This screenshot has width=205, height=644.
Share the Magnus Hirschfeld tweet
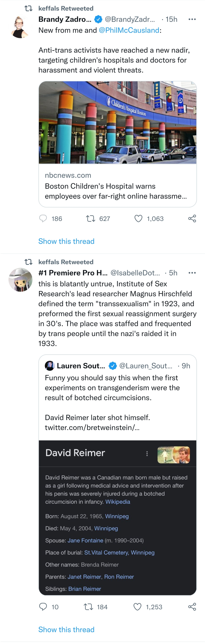[x=192, y=607]
